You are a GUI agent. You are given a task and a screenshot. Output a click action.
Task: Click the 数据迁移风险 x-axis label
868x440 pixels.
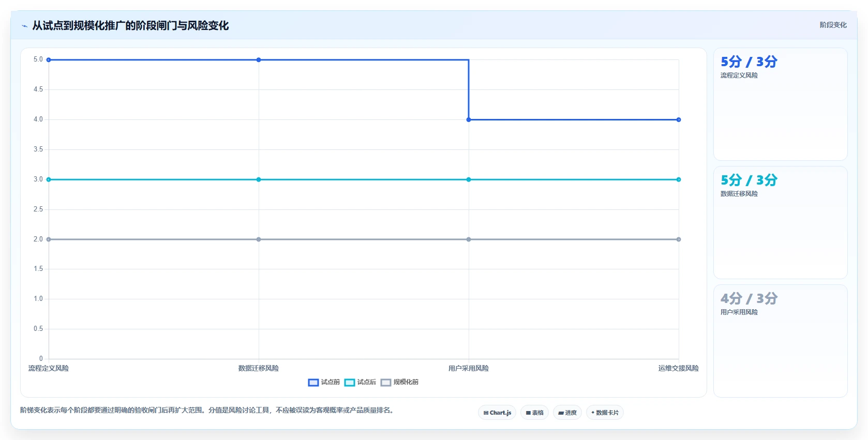259,368
